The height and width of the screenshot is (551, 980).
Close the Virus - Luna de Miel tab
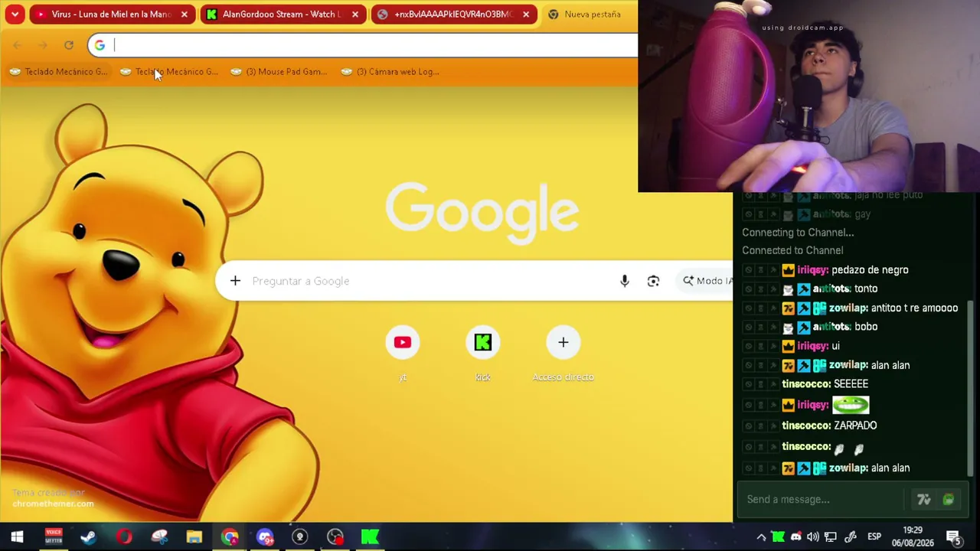(x=184, y=14)
